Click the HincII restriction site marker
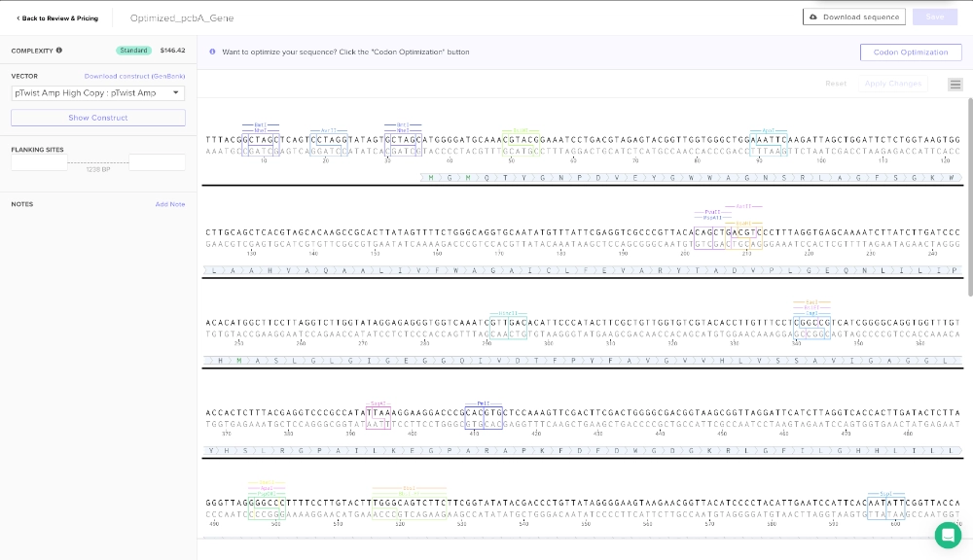 click(507, 313)
